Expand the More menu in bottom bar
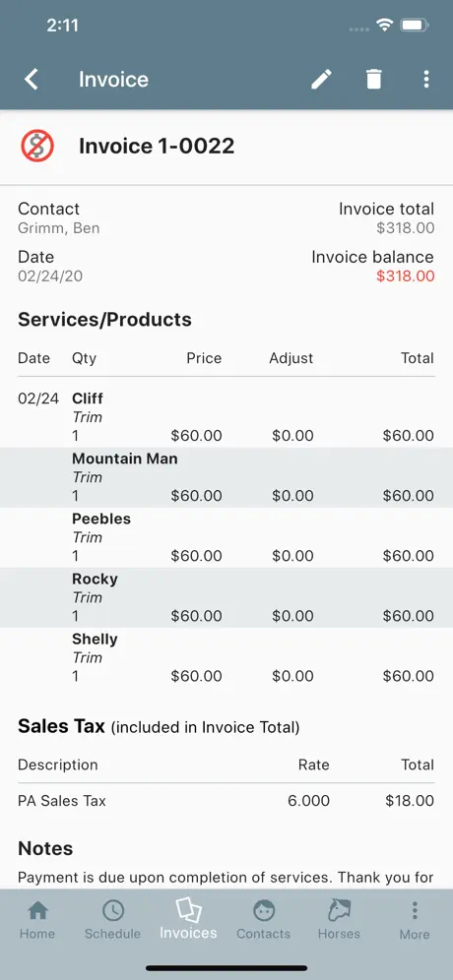Viewport: 453px width, 980px height. (415, 920)
